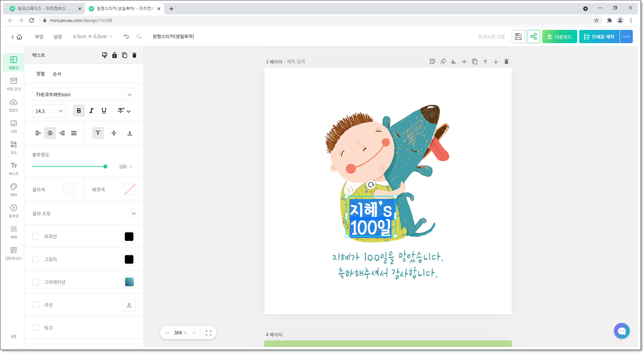Click the 글자색 color swatch
Image resolution: width=644 pixels, height=353 pixels.
69,190
